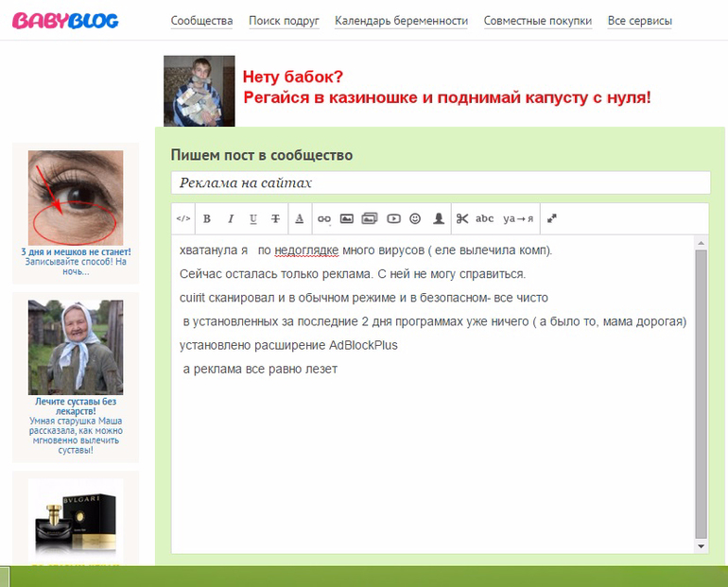This screenshot has height=587, width=728.
Task: Insert a single image into post
Action: [x=347, y=218]
